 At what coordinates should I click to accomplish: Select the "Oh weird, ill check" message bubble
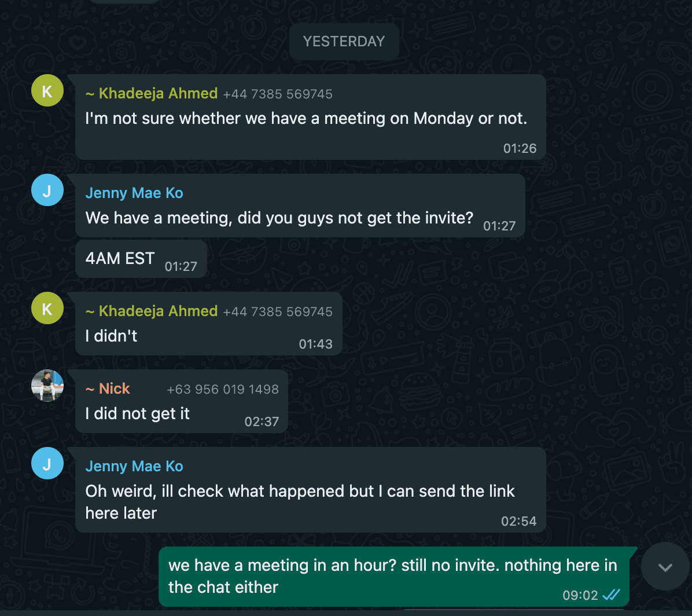(300, 501)
